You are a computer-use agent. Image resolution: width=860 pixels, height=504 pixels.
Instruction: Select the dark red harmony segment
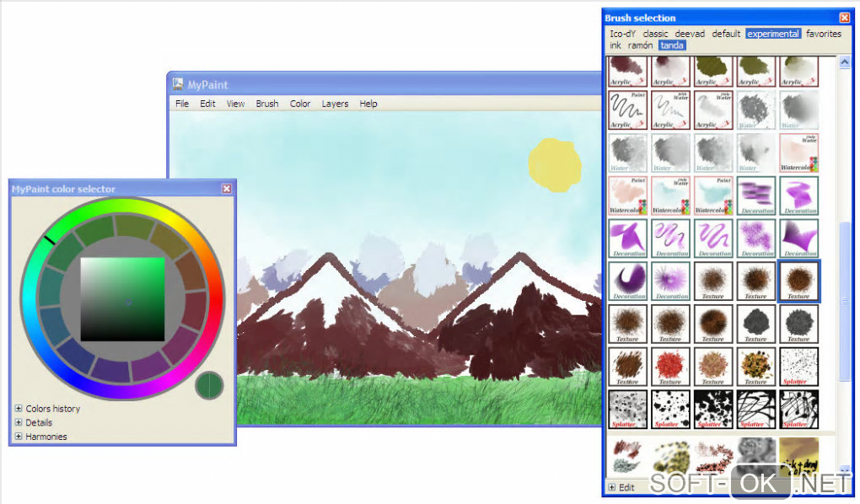pos(195,310)
